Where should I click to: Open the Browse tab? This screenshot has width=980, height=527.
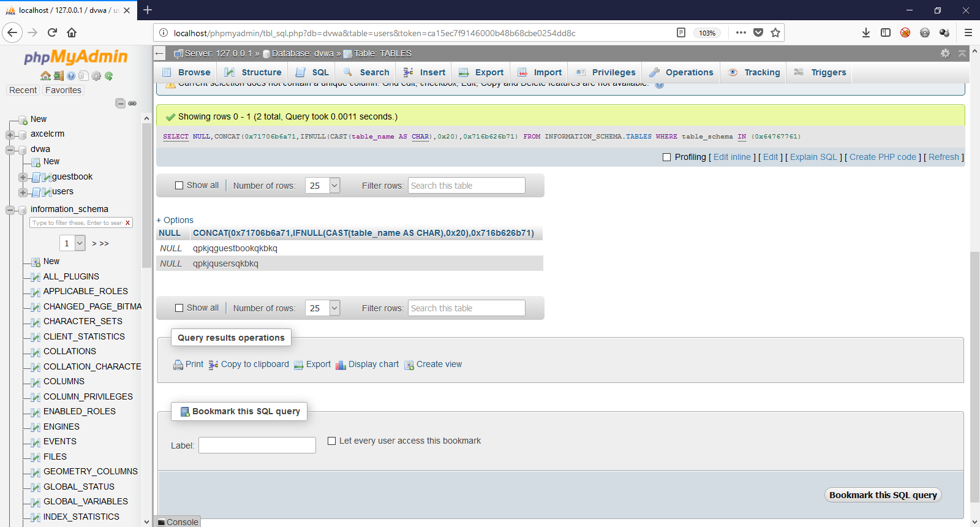coord(186,72)
